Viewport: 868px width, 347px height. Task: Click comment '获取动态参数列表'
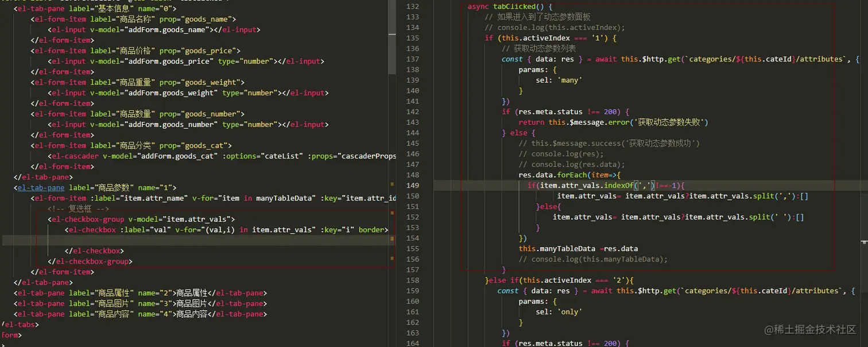539,48
